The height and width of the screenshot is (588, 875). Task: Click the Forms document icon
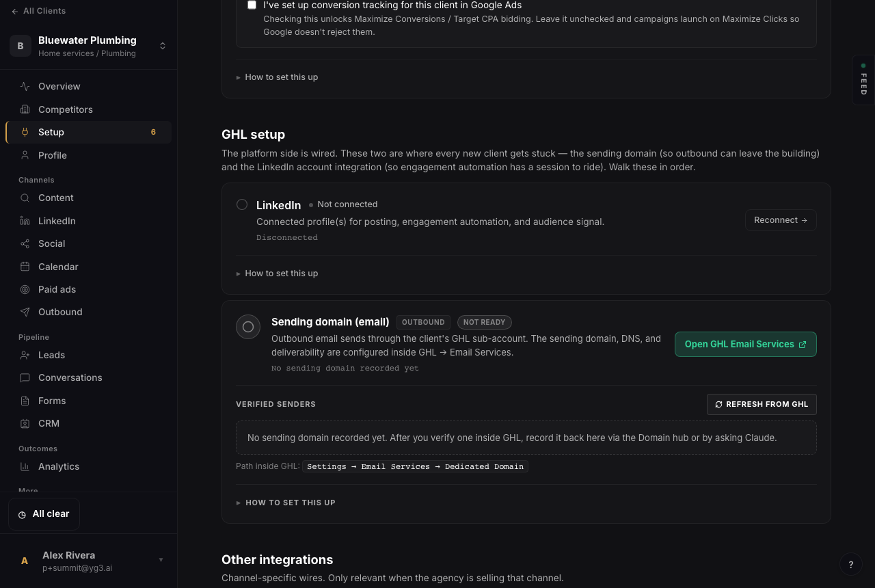click(x=25, y=401)
